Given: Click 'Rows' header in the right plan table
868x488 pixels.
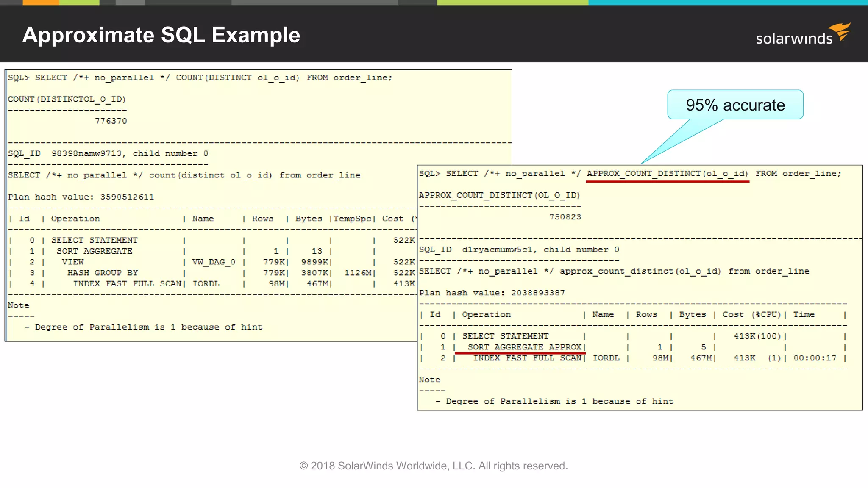Looking at the screenshot, I should tap(646, 315).
